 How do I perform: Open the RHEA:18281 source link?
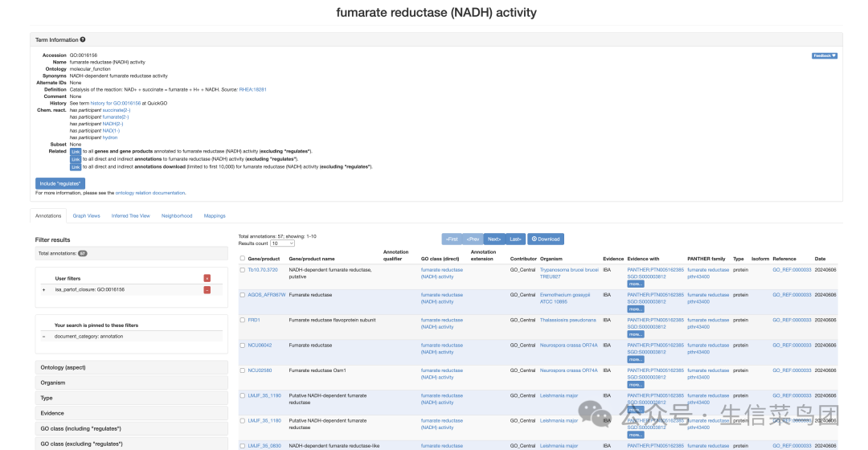pos(252,90)
